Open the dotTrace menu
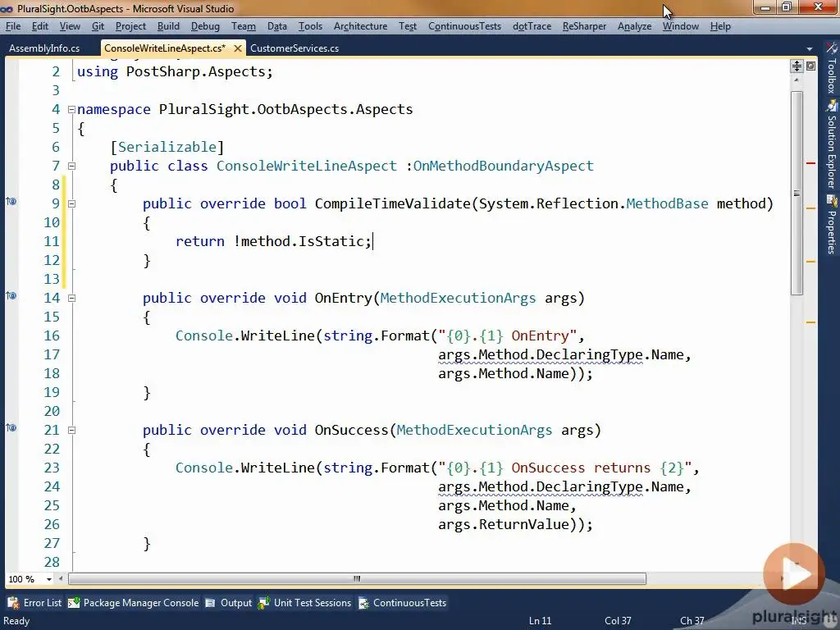Image resolution: width=840 pixels, height=630 pixels. 532,26
